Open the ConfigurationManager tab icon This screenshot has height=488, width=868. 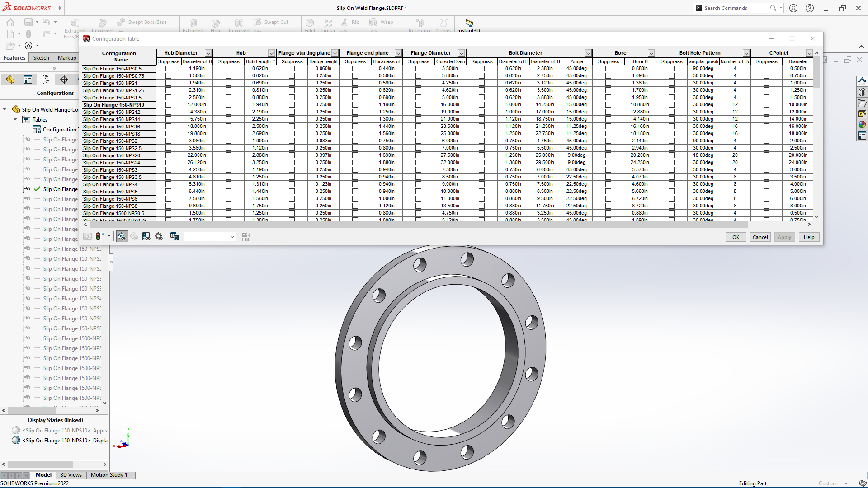tap(46, 80)
